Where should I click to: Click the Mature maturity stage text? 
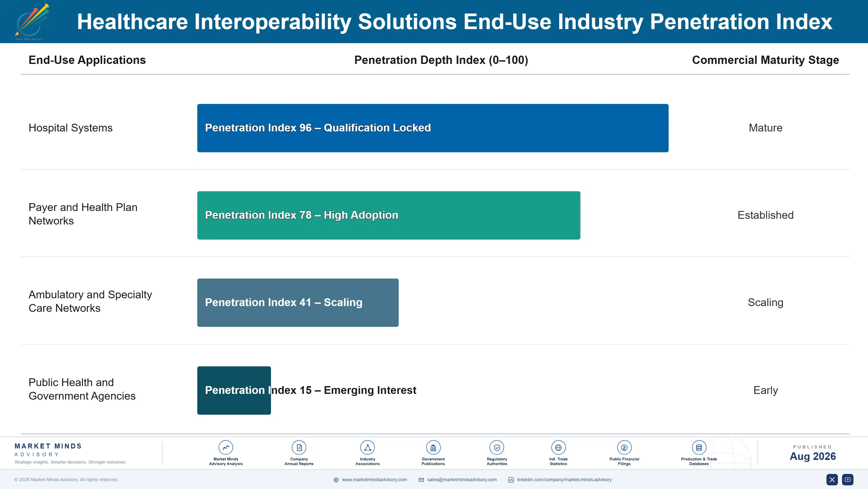pos(765,128)
